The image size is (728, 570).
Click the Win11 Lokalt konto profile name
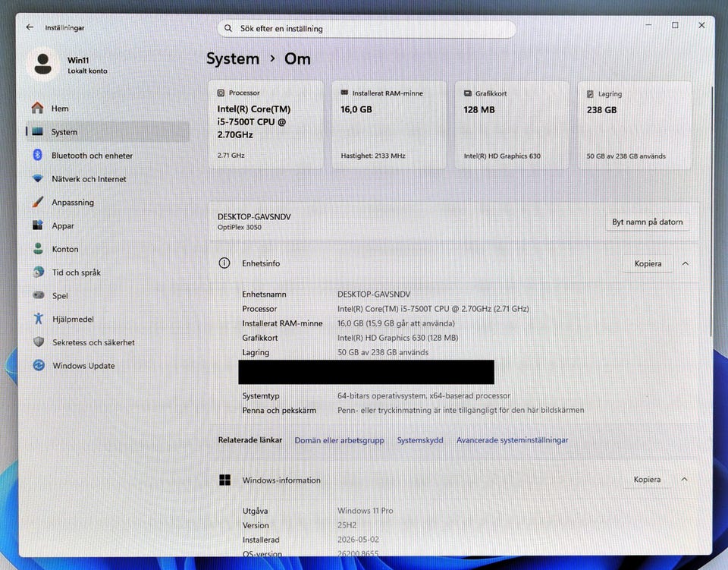[87, 65]
